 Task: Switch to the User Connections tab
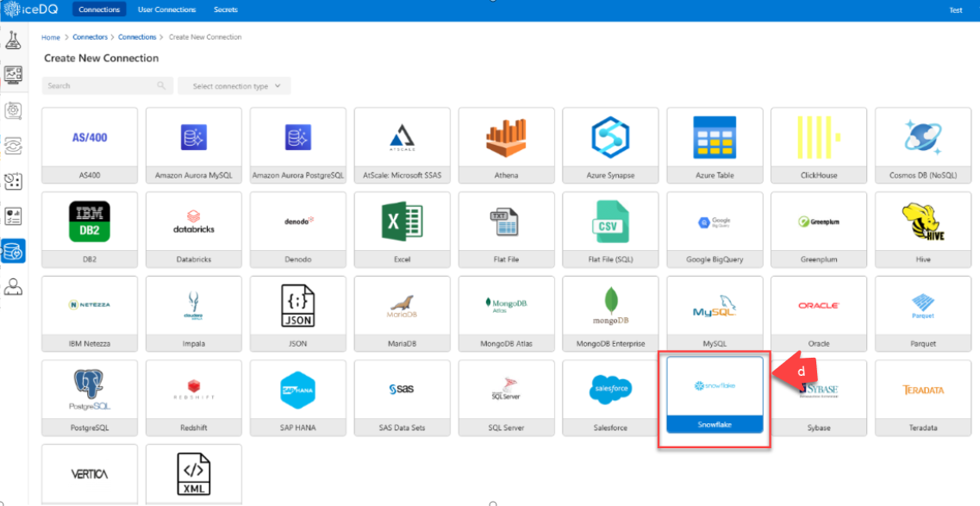[x=166, y=9]
